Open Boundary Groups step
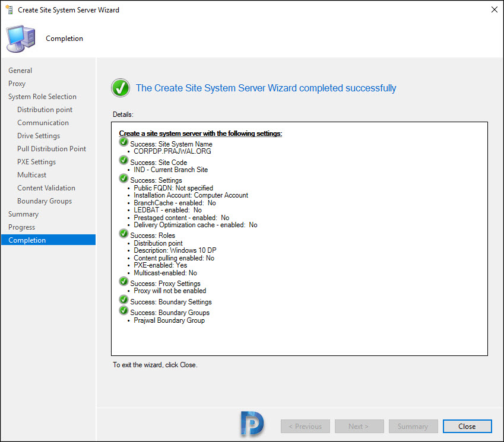This screenshot has width=504, height=442. [45, 201]
